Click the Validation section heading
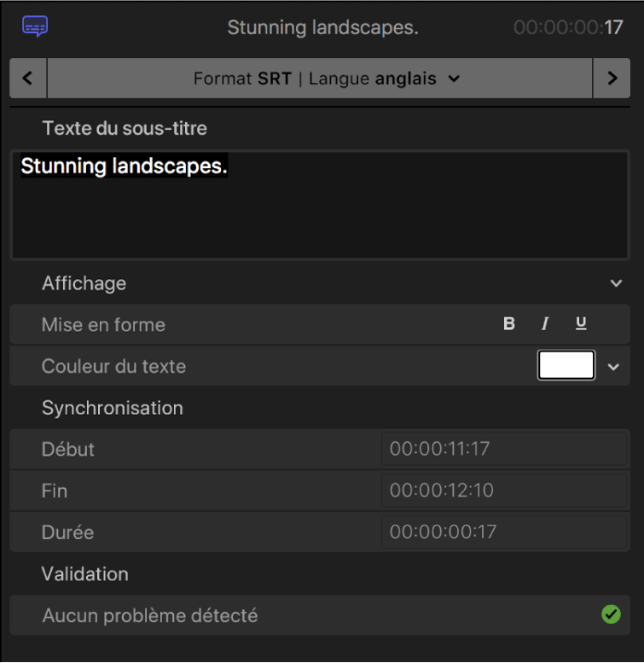 [85, 574]
